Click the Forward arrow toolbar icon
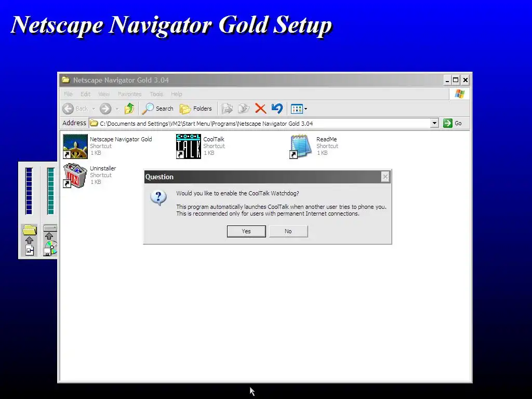The height and width of the screenshot is (399, 532). [x=105, y=109]
